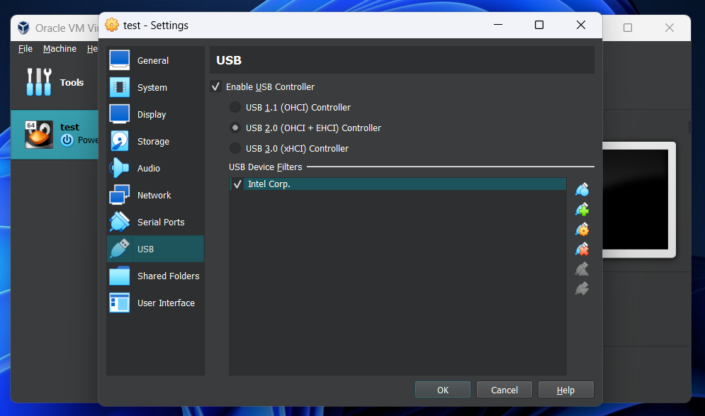The height and width of the screenshot is (416, 705).
Task: Open the File menu
Action: point(25,48)
